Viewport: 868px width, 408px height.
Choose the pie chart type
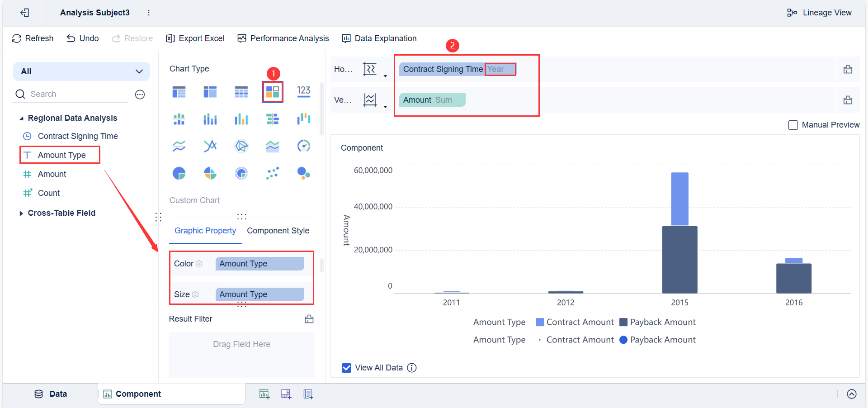click(179, 173)
